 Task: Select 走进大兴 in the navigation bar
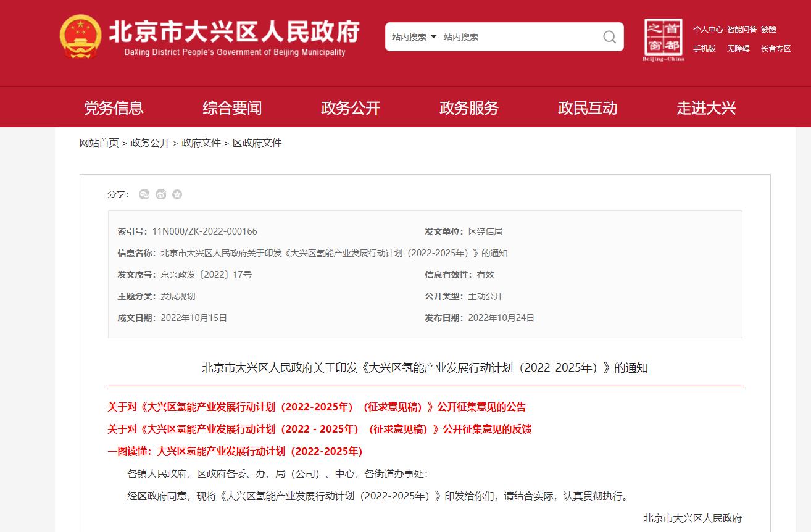coord(706,108)
